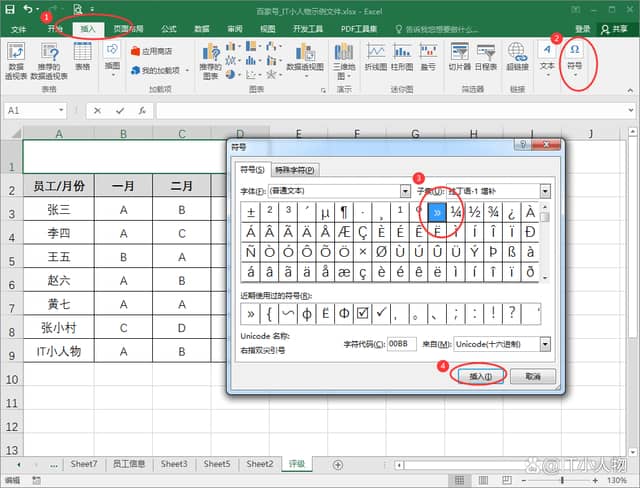The image size is (640, 488).
Task: Click the Slicer (切片器) icon
Action: (x=460, y=57)
